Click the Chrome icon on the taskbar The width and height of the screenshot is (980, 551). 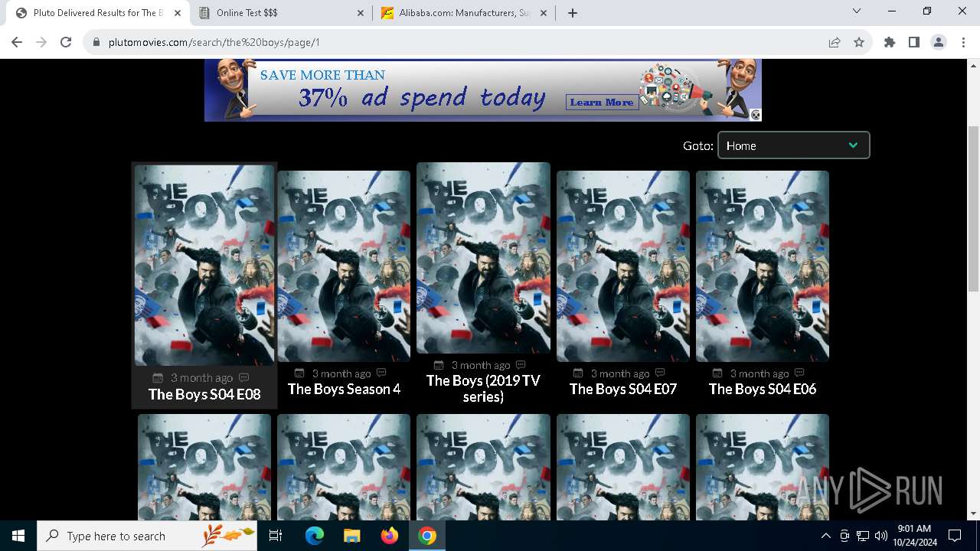pyautogui.click(x=427, y=536)
